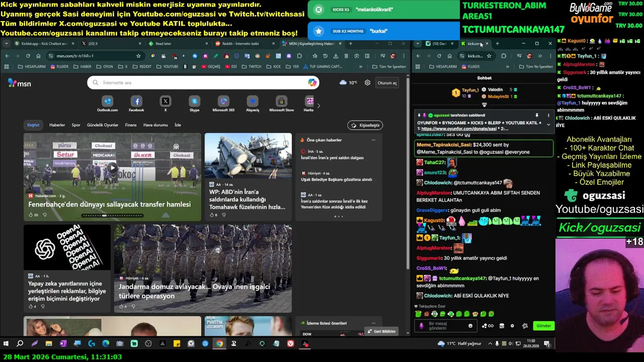Collapse the Kick chat leaderboard
This screenshot has width=644, height=362.
pos(485,105)
